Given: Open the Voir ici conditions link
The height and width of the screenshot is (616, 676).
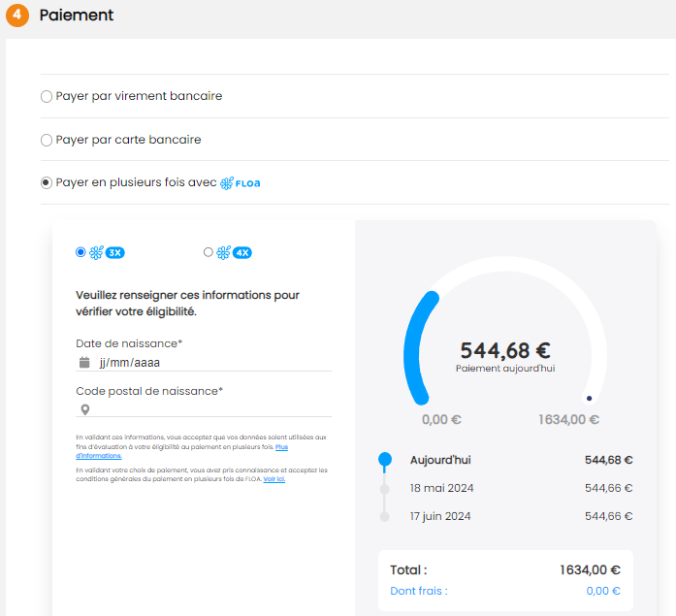Looking at the screenshot, I should click(x=274, y=479).
